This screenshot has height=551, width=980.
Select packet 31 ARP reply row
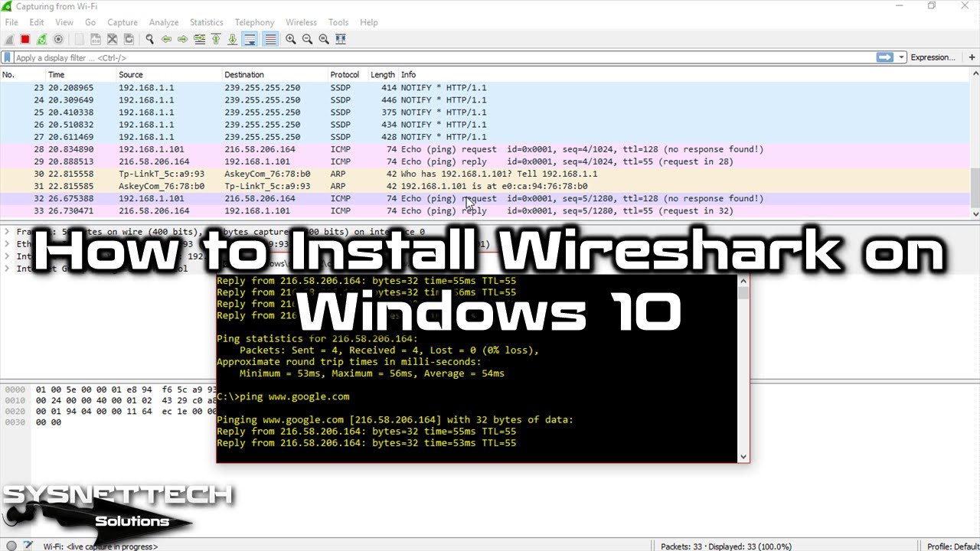(485, 186)
